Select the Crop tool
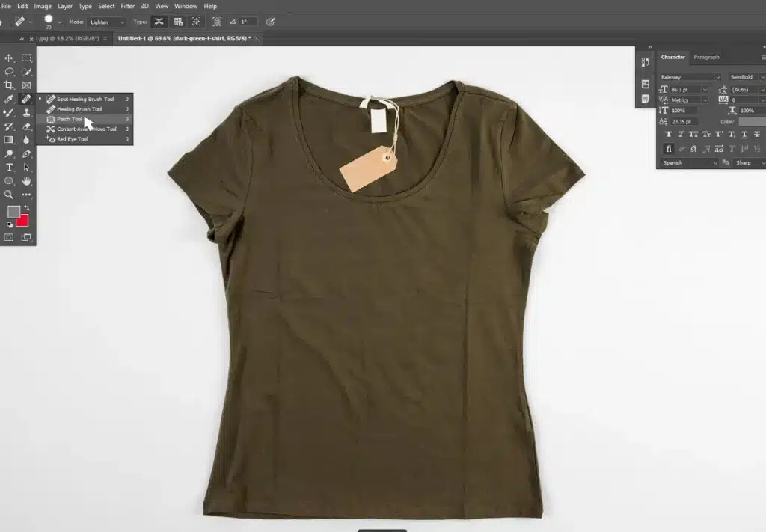Image resolution: width=766 pixels, height=532 pixels. click(10, 84)
